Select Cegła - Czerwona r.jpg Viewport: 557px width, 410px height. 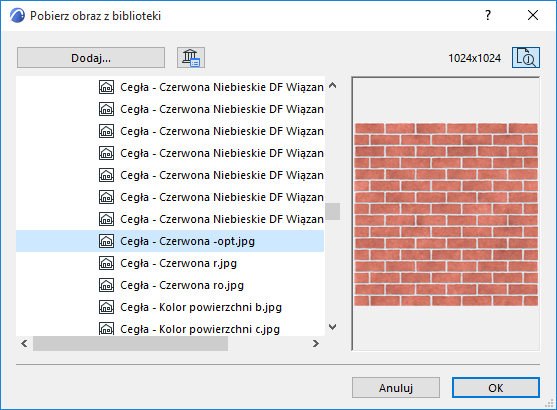pos(170,263)
